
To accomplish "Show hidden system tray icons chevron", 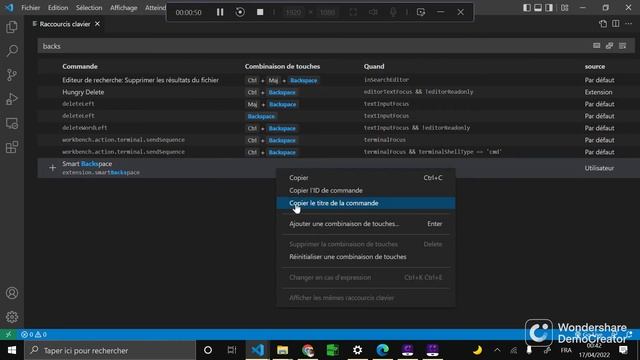I will 497,350.
